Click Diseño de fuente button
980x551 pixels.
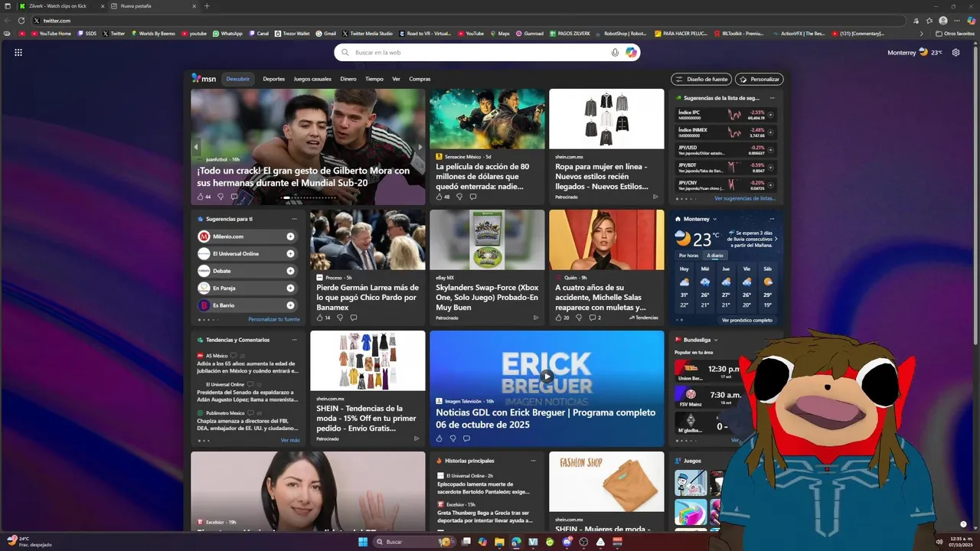(x=701, y=79)
